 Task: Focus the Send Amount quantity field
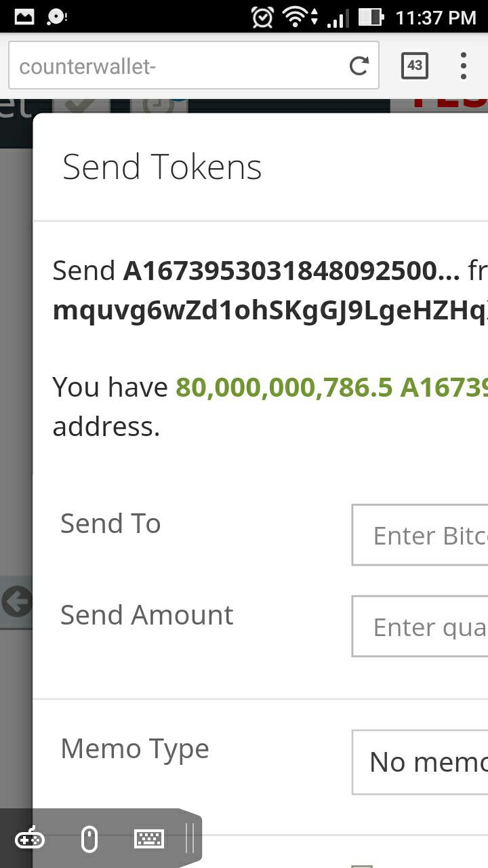coord(420,627)
